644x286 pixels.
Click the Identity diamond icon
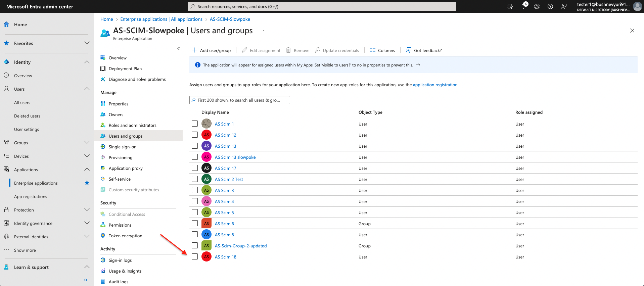point(6,62)
